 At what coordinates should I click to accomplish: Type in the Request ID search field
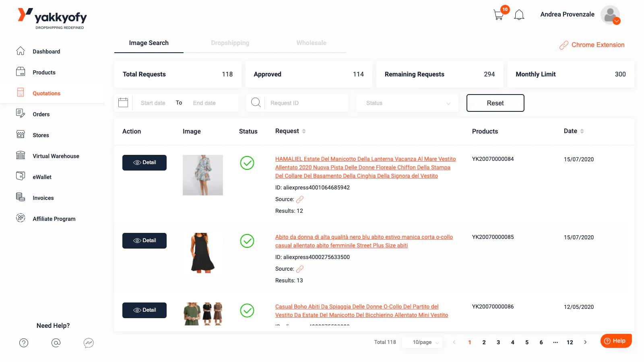click(306, 103)
